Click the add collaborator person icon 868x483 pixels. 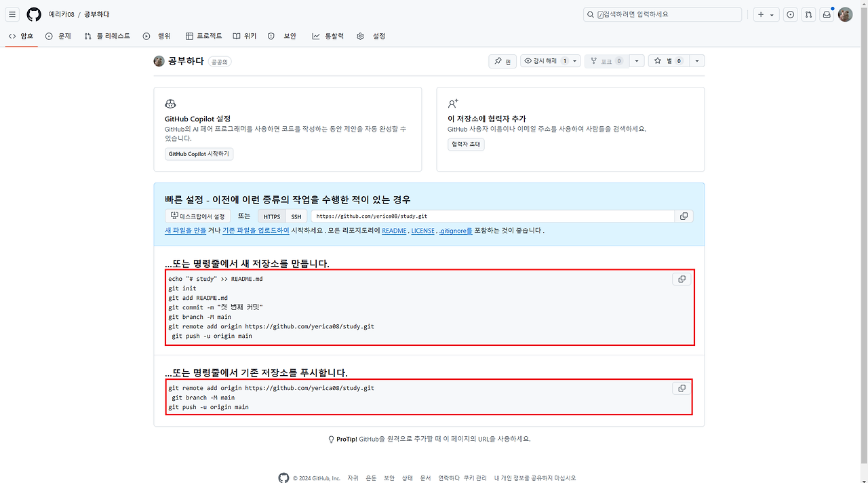(453, 104)
